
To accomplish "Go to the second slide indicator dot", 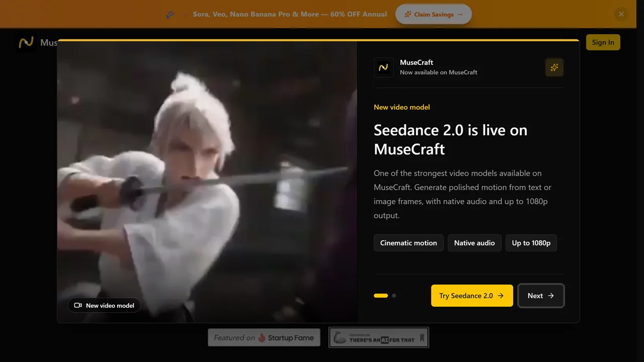I will coord(394,296).
